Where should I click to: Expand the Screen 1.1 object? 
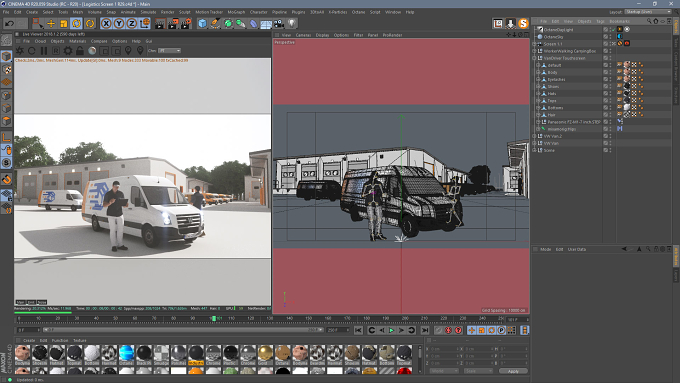[535, 44]
